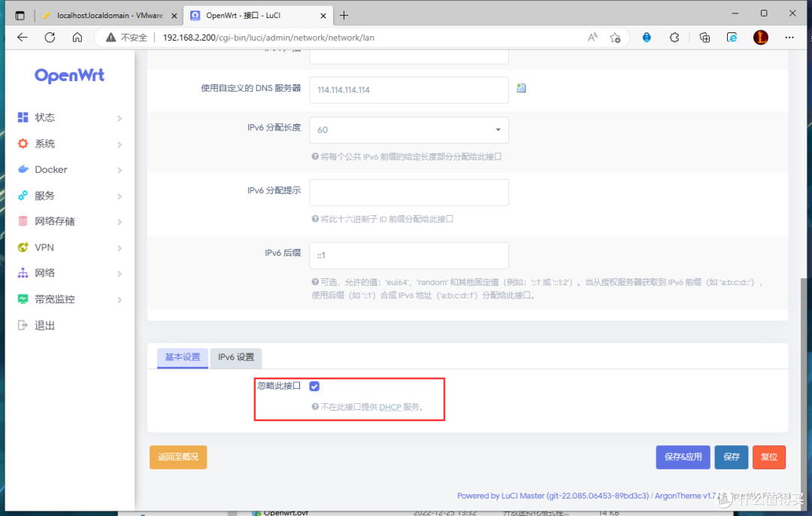
Task: Uncheck the 忽略此接口 checkbox
Action: tap(314, 386)
